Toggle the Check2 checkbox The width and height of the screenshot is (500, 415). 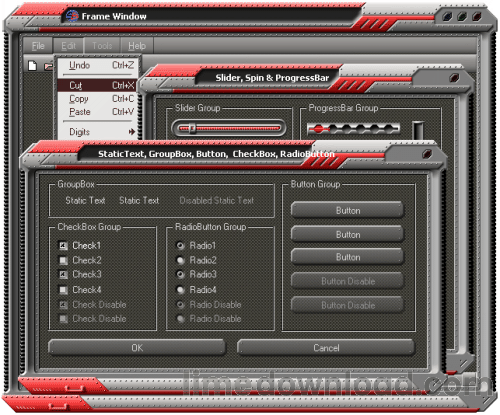pos(63,260)
